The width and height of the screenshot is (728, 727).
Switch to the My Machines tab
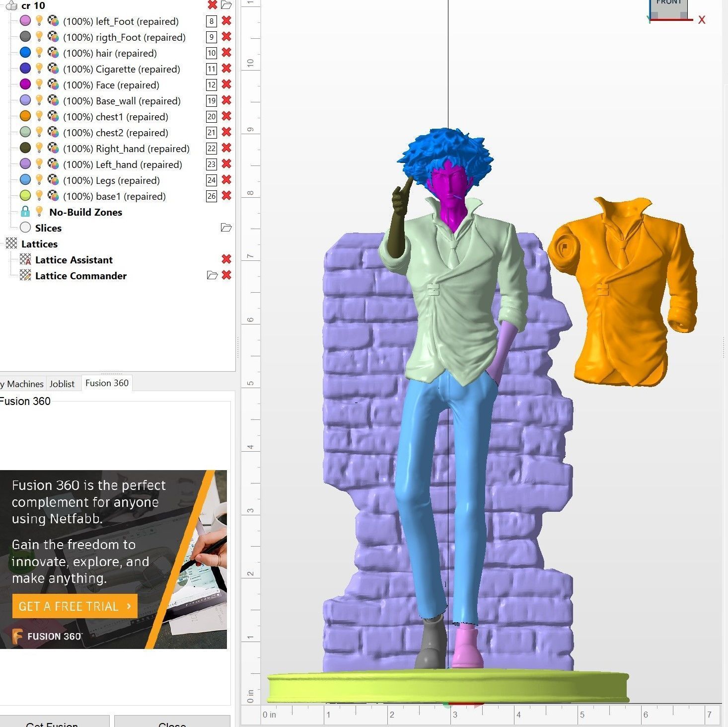coord(22,384)
